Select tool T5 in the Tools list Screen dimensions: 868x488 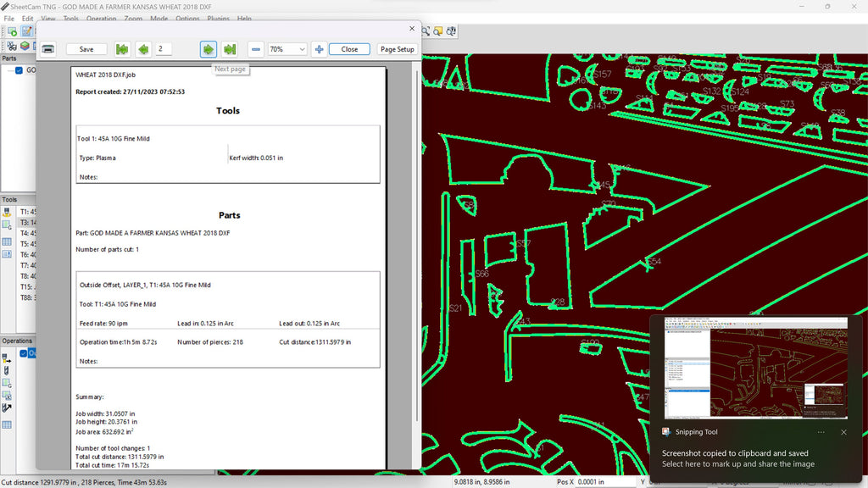pos(28,244)
